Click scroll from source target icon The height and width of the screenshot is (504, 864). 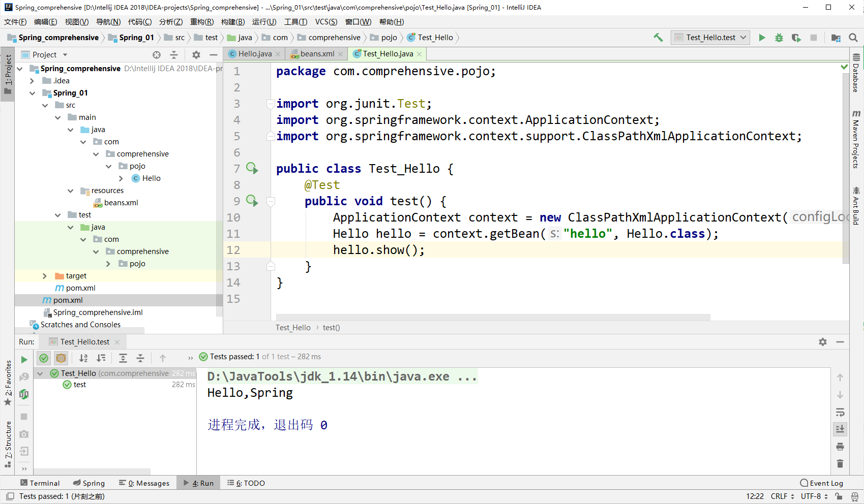(x=157, y=55)
